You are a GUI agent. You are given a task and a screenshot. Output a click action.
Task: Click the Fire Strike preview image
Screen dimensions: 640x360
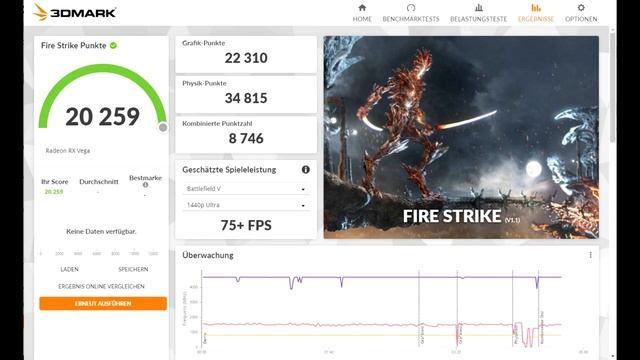461,137
